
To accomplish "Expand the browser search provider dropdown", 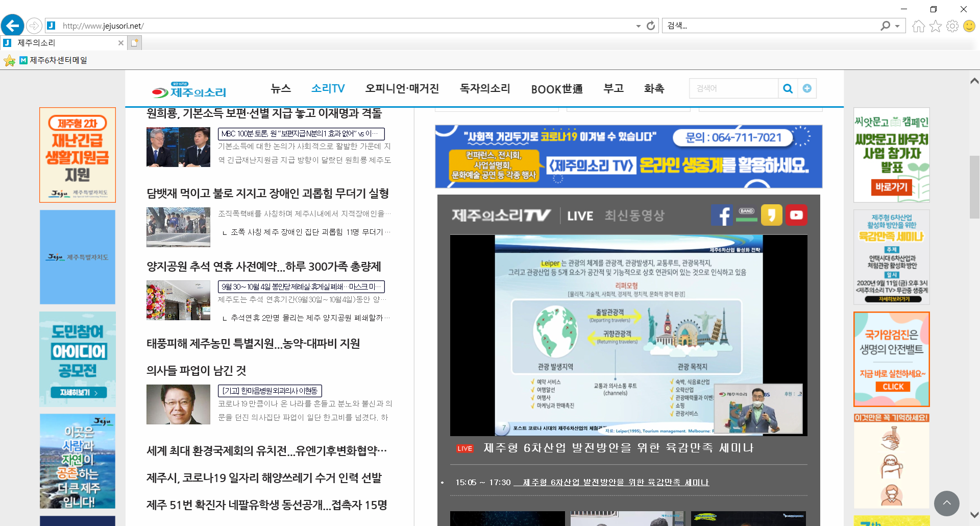I will [x=897, y=26].
